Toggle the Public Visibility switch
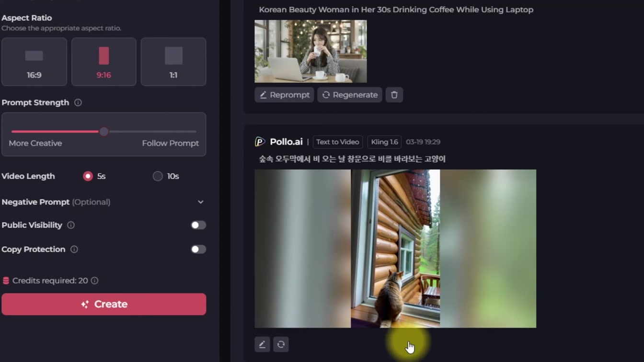 [x=198, y=225]
